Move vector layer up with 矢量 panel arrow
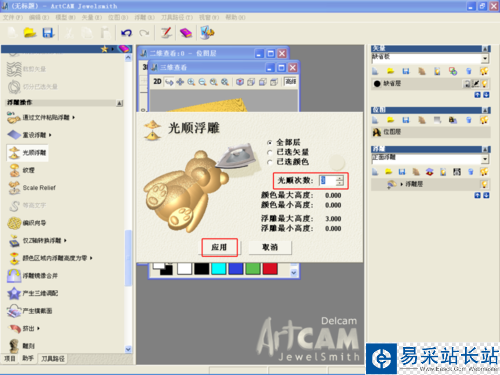 [x=477, y=95]
